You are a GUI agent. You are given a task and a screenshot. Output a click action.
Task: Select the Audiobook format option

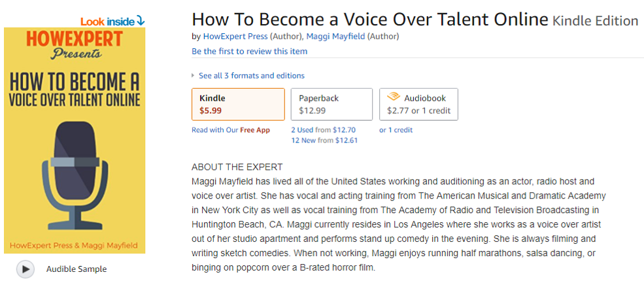pos(418,104)
